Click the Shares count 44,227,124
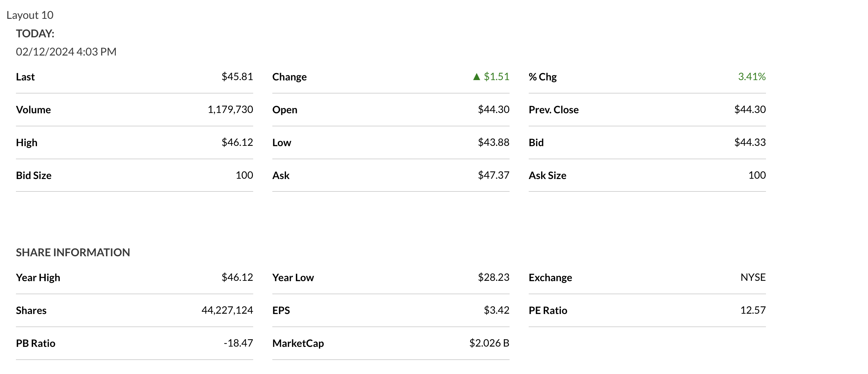Image resolution: width=868 pixels, height=374 pixels. coord(227,310)
